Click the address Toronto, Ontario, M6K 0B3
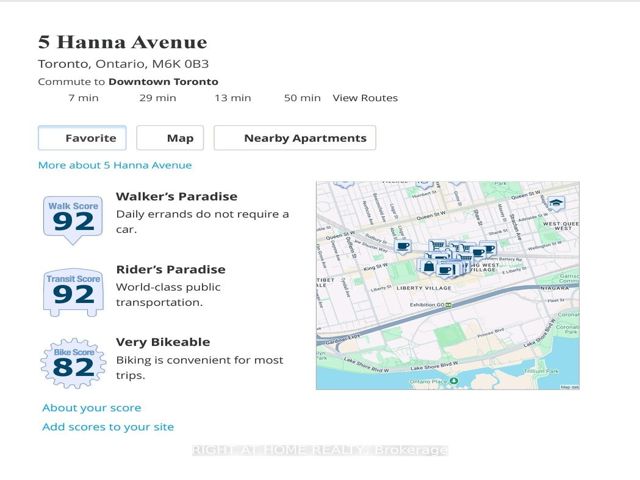The width and height of the screenshot is (640, 480). pos(123,64)
